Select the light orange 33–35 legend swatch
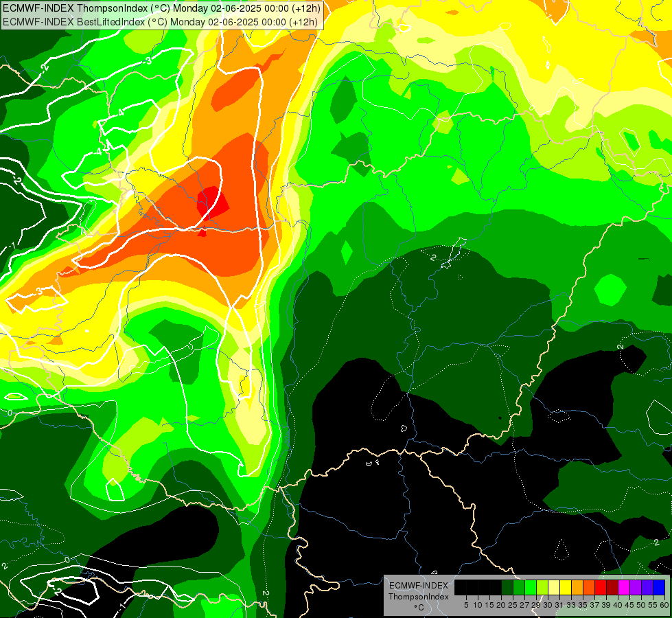 pos(577,587)
